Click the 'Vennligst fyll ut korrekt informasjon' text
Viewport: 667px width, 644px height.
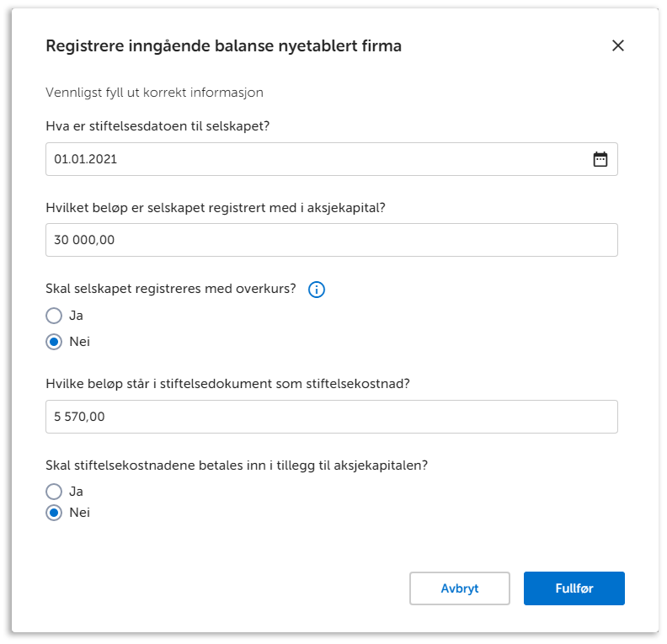pyautogui.click(x=154, y=93)
